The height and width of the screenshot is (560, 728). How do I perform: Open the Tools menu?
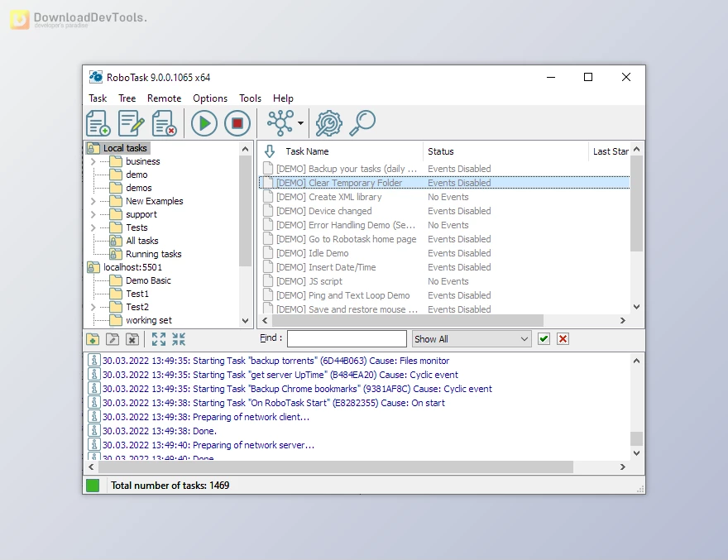250,98
